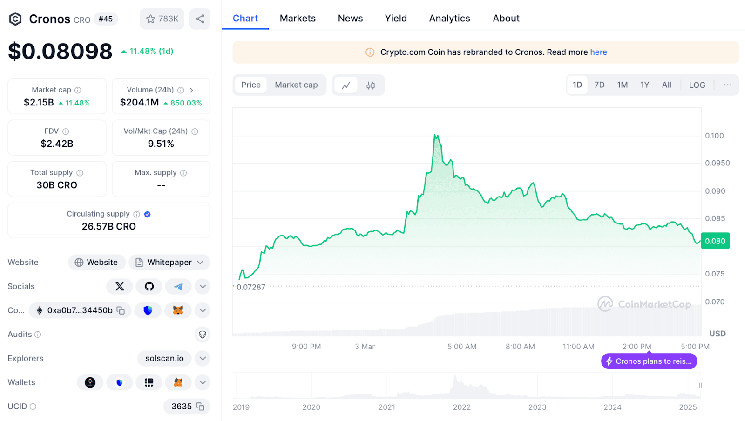Copy the UCID 3635
This screenshot has height=421, width=745.
[x=200, y=407]
